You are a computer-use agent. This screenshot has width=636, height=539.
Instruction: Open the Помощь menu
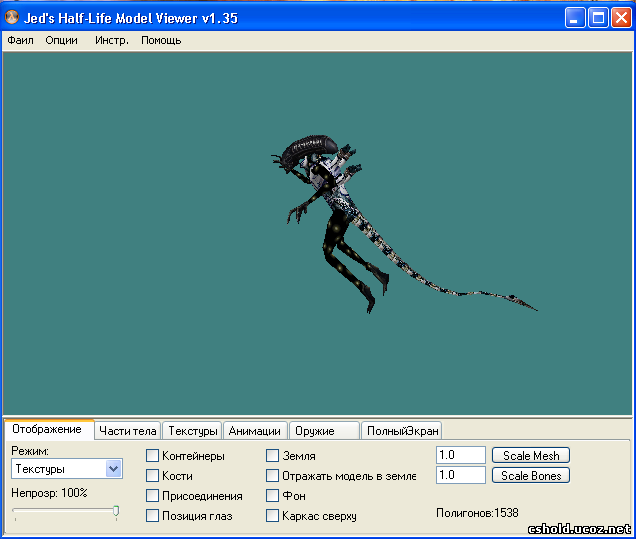[161, 40]
